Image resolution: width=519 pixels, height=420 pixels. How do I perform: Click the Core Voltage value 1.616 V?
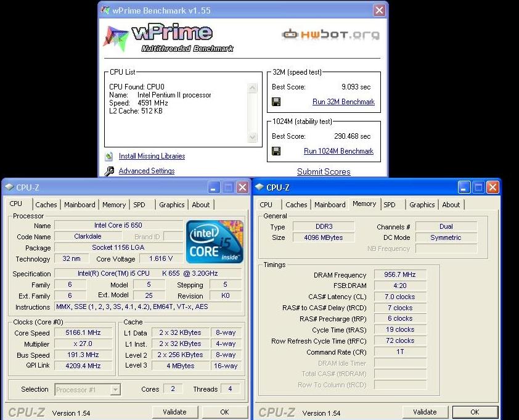[x=161, y=258]
